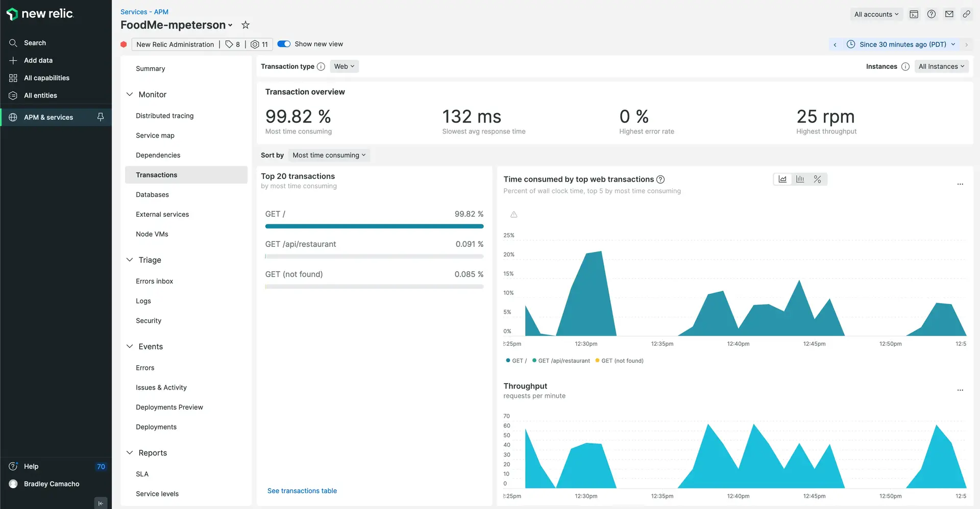Collapse the Monitor section
The image size is (980, 509).
coord(130,94)
